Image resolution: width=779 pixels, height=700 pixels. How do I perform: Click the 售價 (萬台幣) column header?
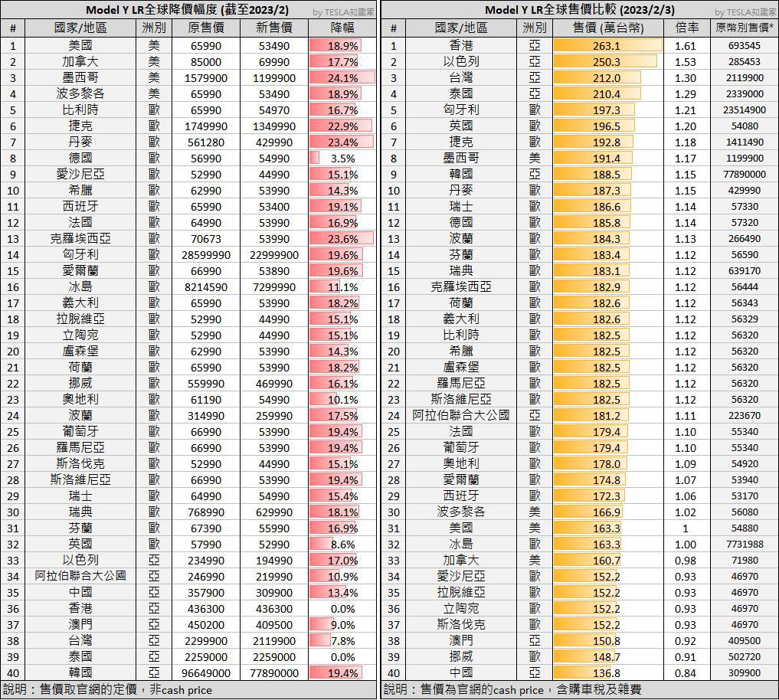(x=607, y=28)
